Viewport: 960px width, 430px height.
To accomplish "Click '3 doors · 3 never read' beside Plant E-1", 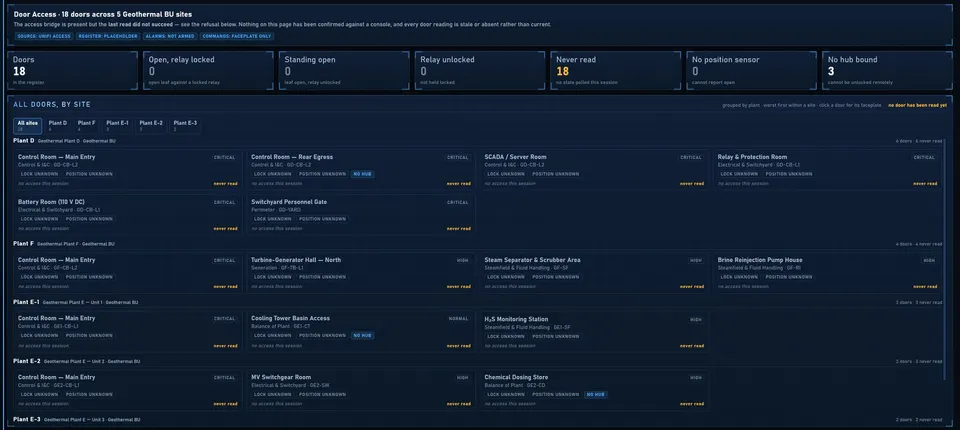I will (919, 303).
